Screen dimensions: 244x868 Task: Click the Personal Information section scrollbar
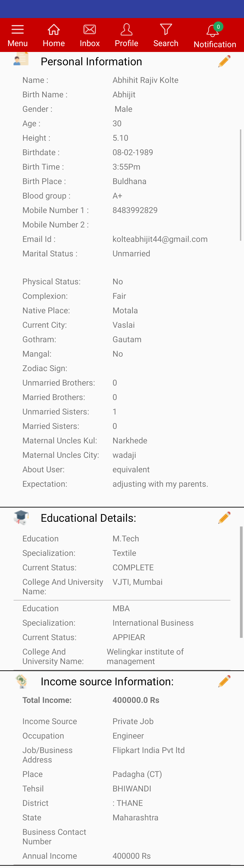[241, 185]
